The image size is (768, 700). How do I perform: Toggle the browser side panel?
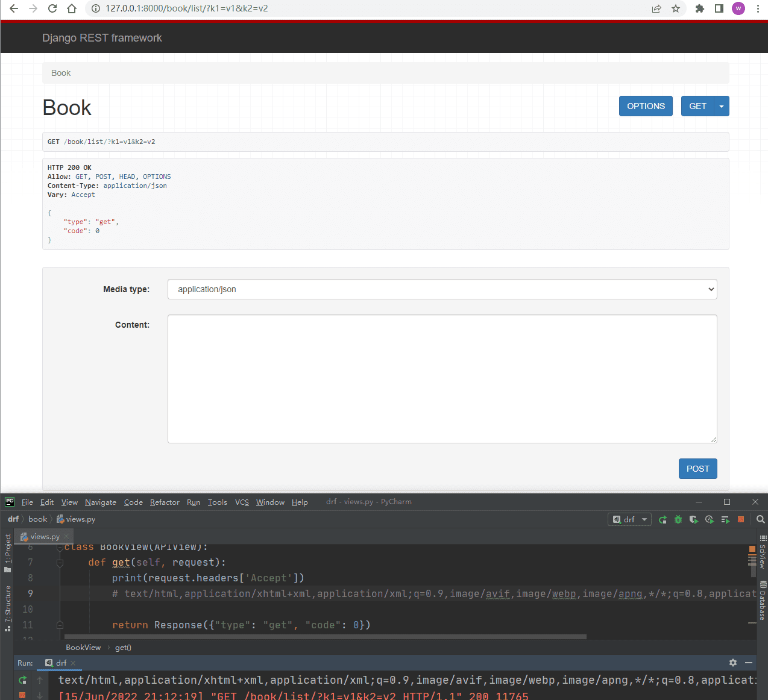pyautogui.click(x=719, y=8)
